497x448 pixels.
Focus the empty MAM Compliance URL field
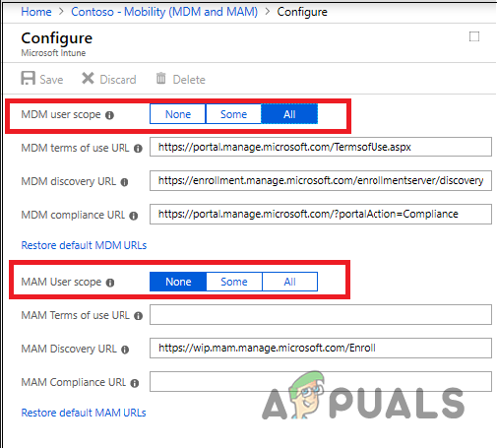tap(321, 381)
